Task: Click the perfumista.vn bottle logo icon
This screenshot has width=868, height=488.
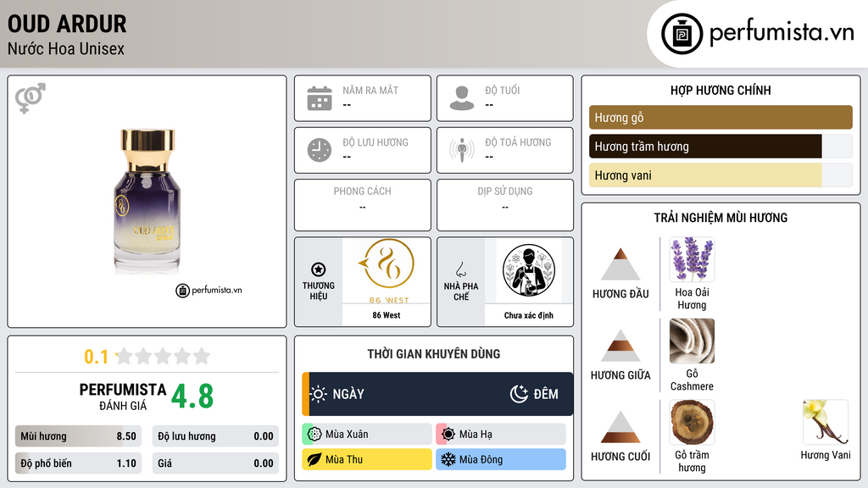Action: coord(682,34)
